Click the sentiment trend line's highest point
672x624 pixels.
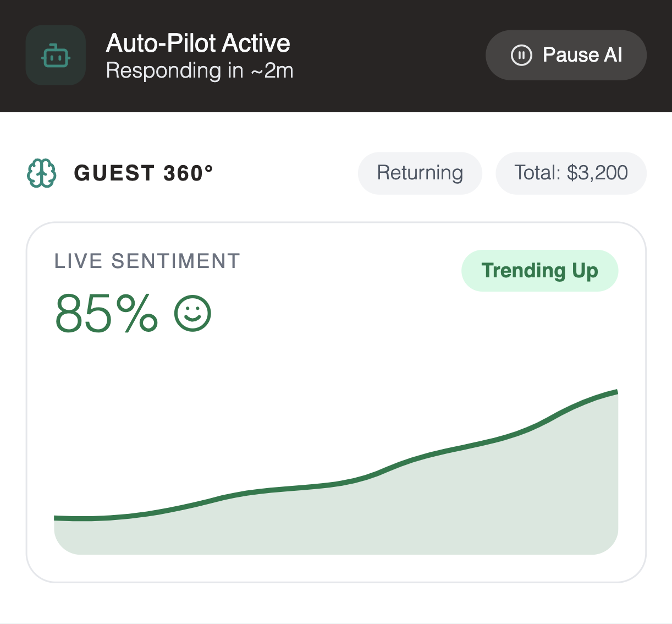tap(616, 392)
